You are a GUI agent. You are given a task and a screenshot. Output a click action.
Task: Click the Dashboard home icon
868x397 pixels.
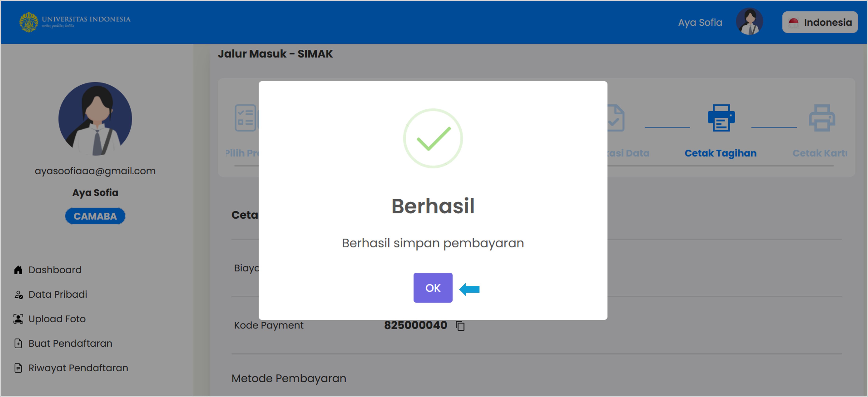(18, 270)
